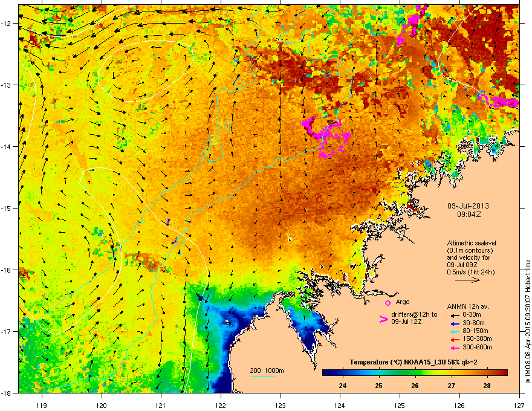The image size is (532, 411).
Task: Click the '30-80m' depth label
Action: (x=473, y=323)
